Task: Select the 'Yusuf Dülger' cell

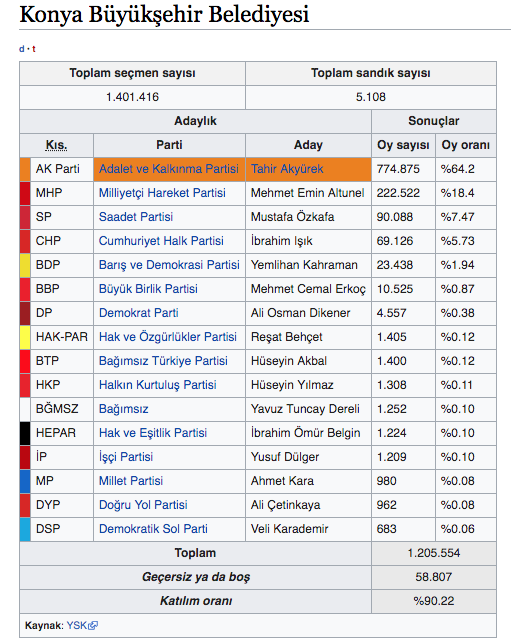Action: coord(308,457)
